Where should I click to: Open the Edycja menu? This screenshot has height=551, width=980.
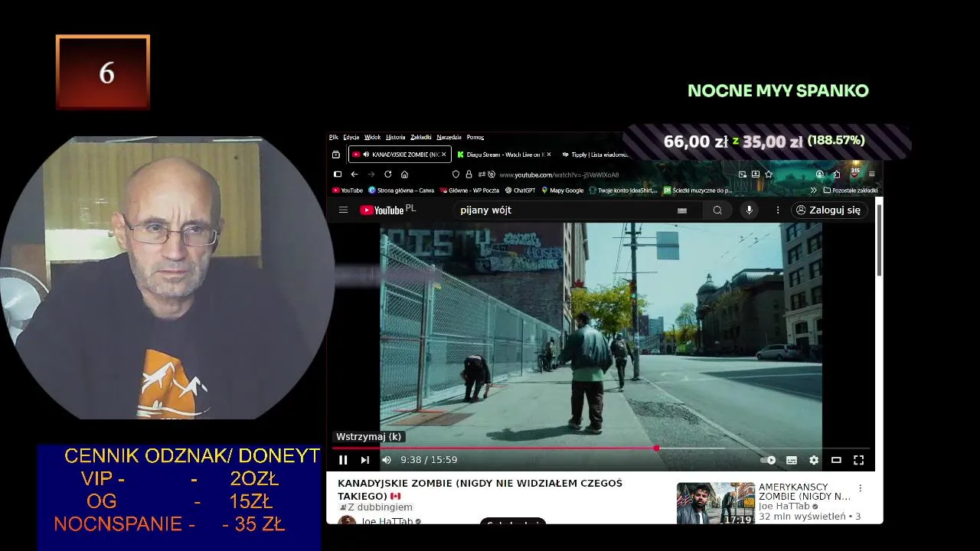[351, 137]
